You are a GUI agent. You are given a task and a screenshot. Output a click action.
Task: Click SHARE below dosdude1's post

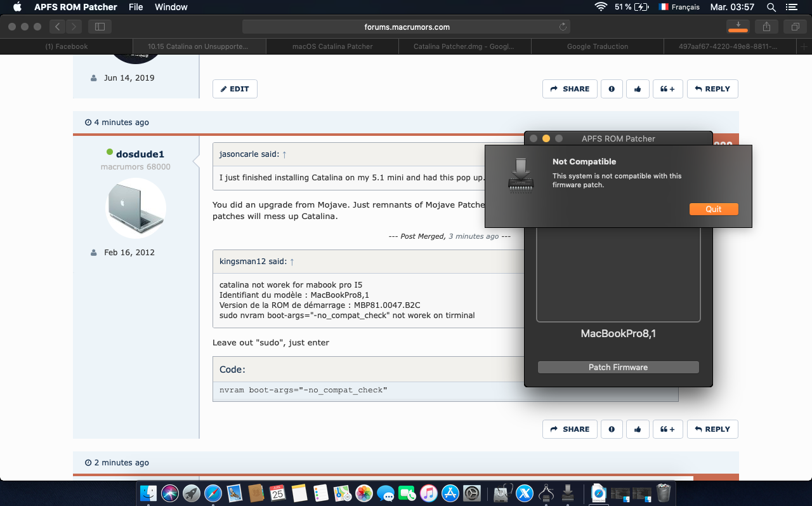[570, 429]
